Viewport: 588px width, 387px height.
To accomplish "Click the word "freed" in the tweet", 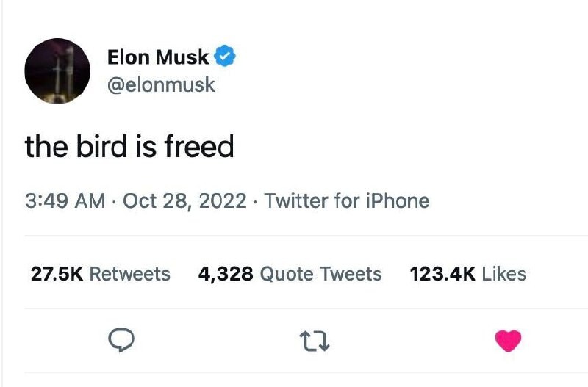I will [199, 146].
